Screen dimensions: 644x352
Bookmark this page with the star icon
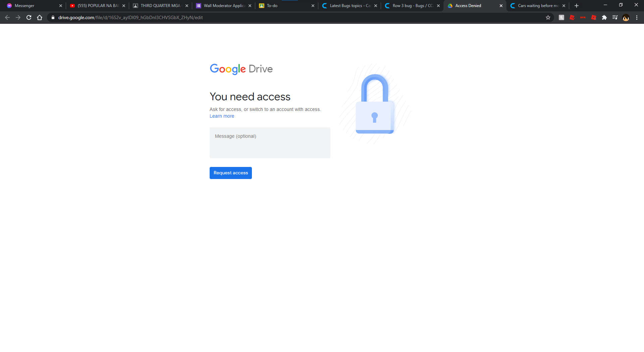pyautogui.click(x=548, y=17)
